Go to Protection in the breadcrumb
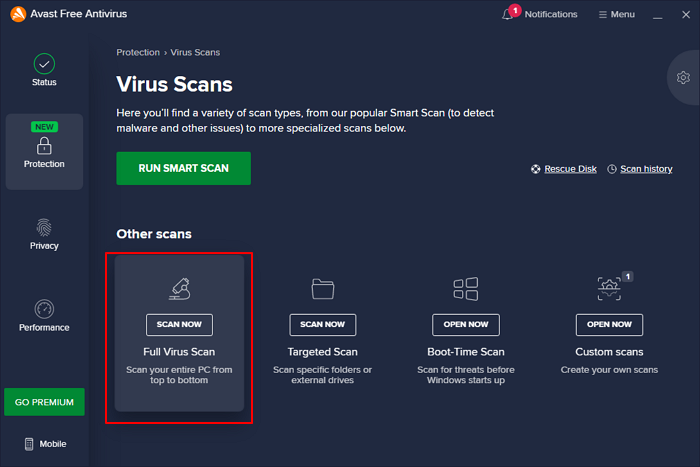 point(138,52)
